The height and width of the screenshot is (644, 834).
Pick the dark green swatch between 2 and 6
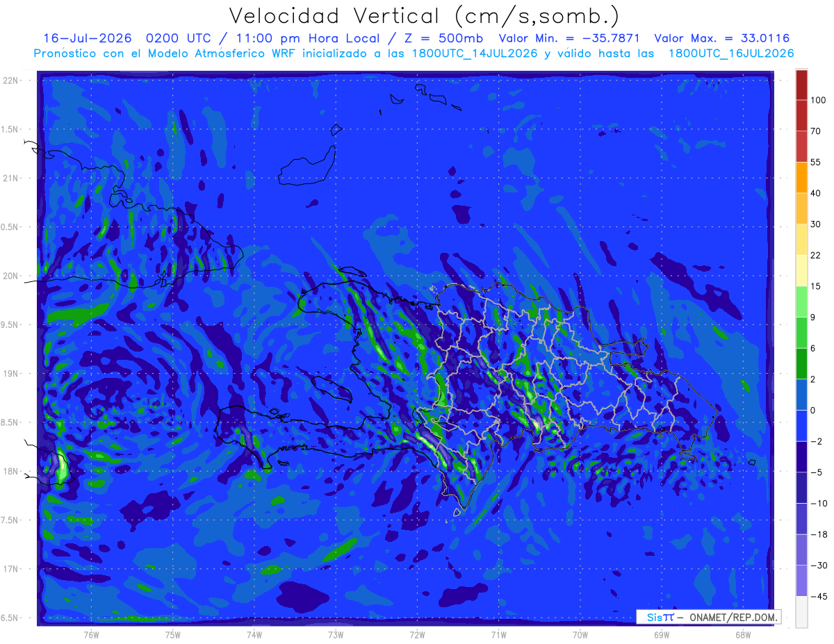[801, 364]
